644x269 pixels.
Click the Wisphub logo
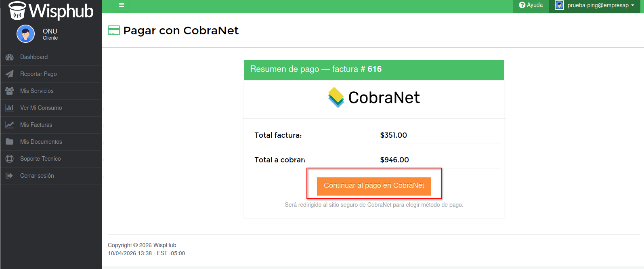[x=51, y=11]
